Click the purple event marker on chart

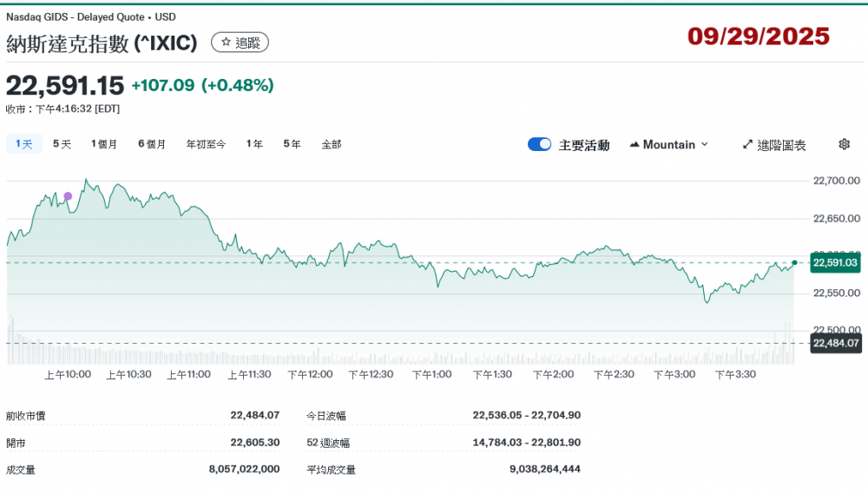tap(69, 196)
